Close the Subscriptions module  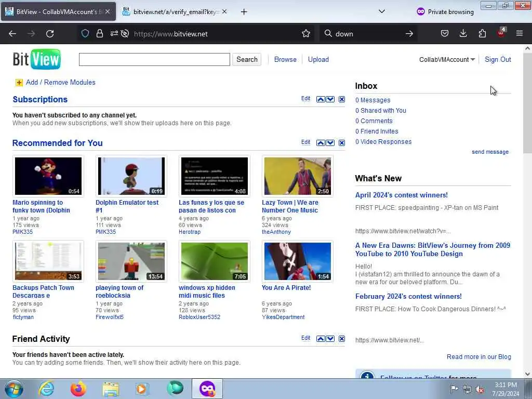pos(342,99)
